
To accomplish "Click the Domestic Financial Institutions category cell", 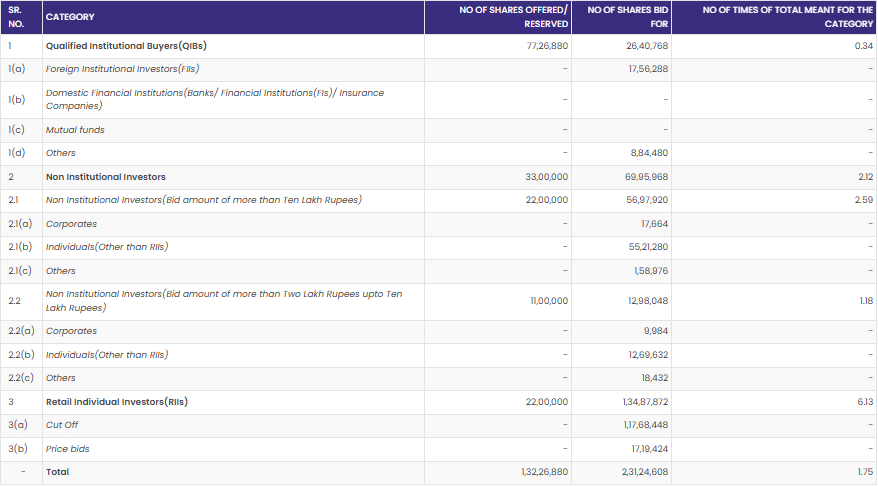I will coord(214,99).
